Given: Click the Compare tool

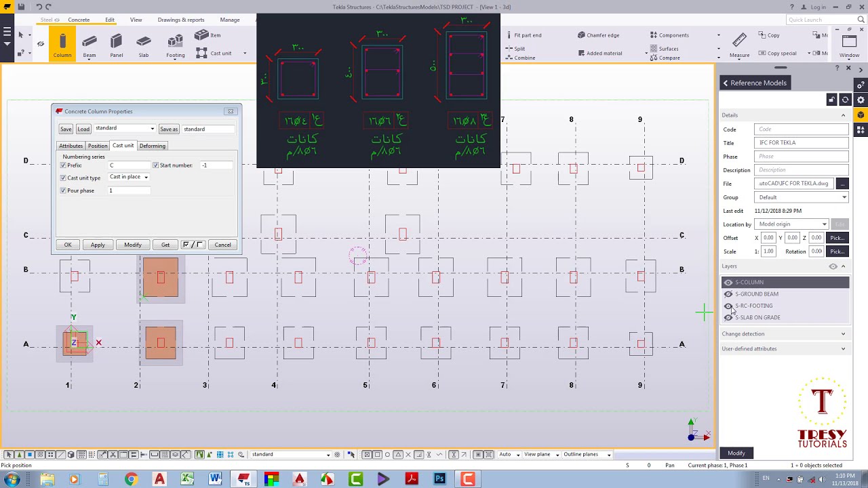Looking at the screenshot, I should (664, 58).
